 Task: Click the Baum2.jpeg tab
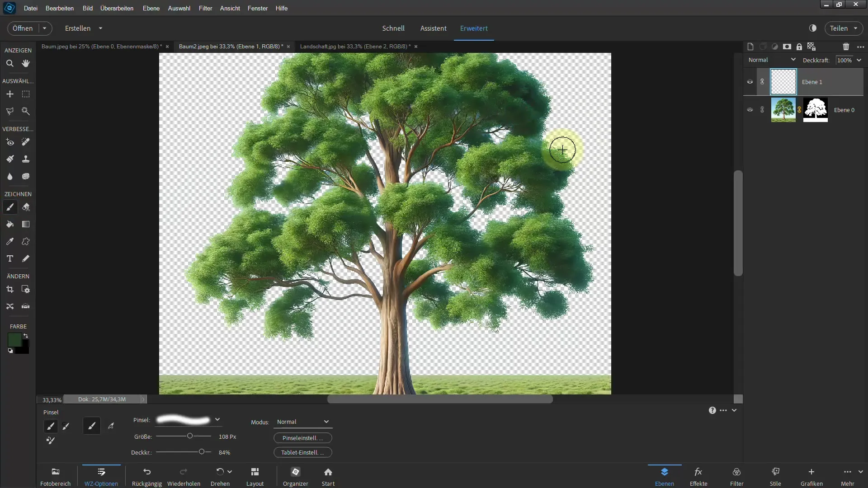pos(231,46)
